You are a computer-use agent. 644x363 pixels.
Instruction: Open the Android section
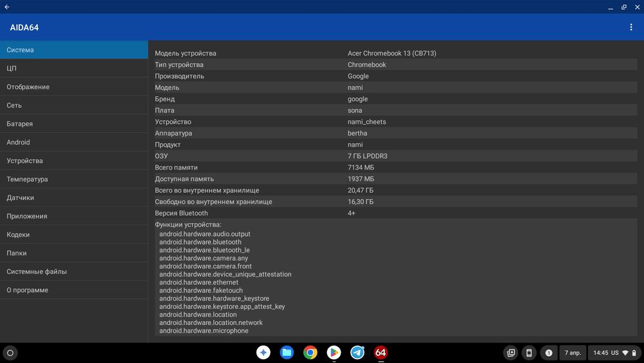click(x=74, y=142)
